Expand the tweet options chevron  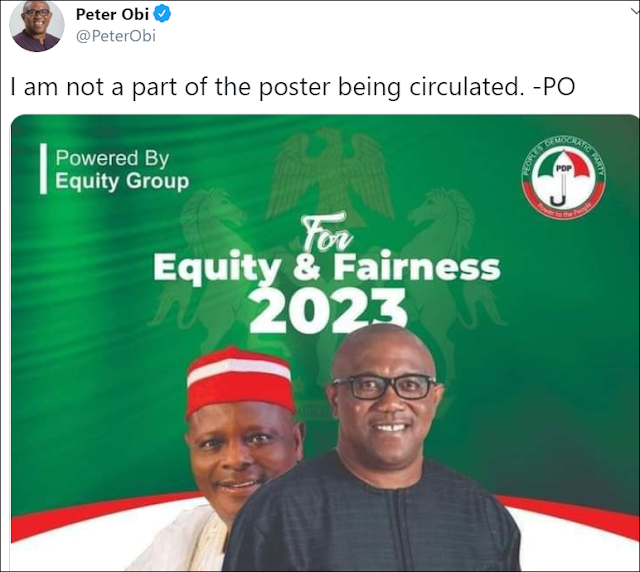click(635, 11)
